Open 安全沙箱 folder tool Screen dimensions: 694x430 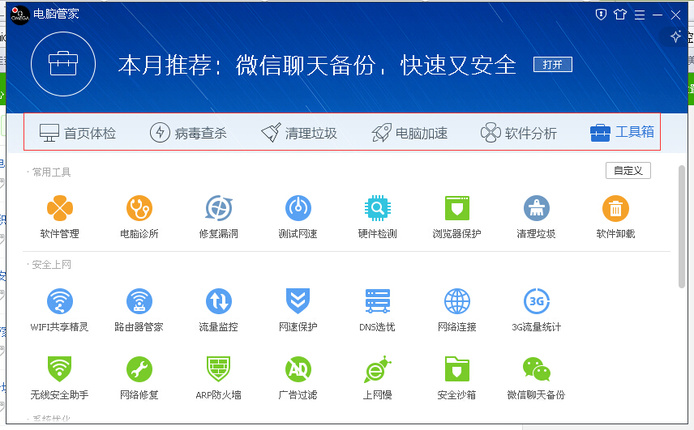[457, 377]
